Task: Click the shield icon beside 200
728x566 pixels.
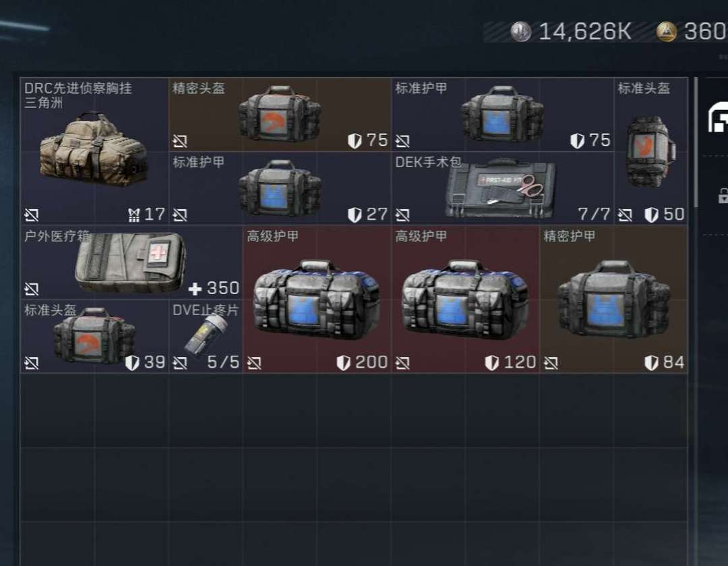Action: point(343,363)
